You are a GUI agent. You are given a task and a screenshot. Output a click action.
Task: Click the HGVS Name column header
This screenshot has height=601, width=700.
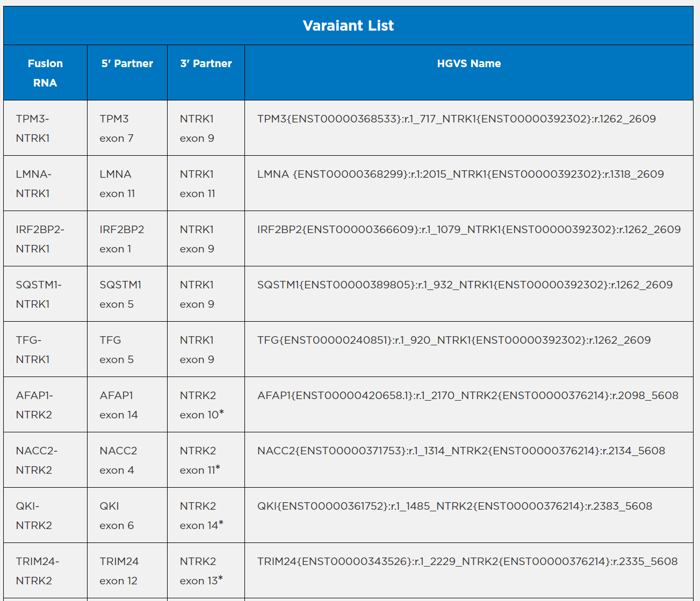[468, 64]
